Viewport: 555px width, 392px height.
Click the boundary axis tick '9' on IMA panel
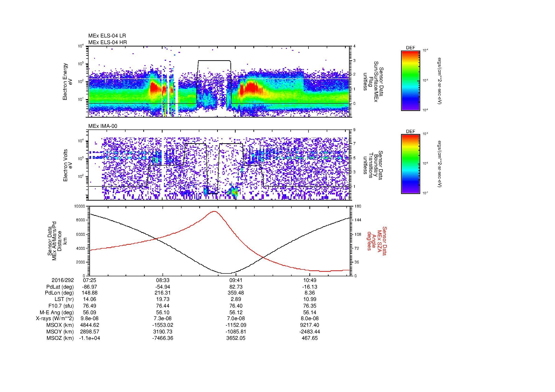pos(354,130)
